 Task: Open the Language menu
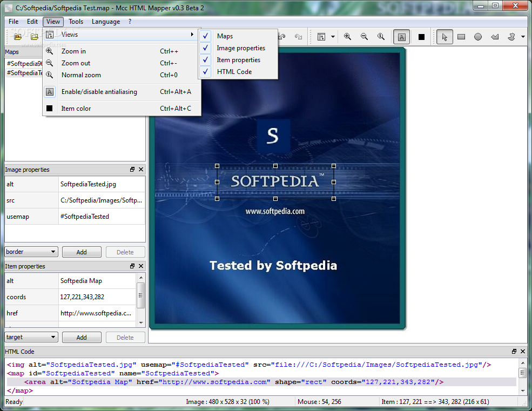point(106,22)
